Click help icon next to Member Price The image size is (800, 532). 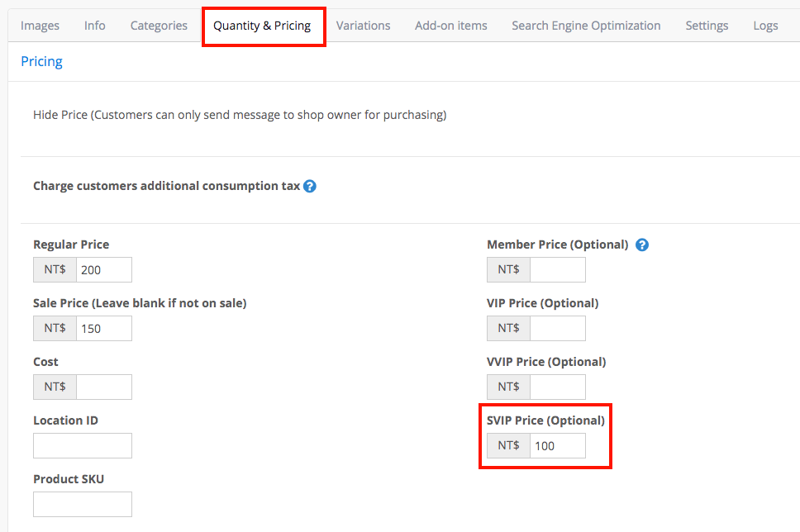click(x=642, y=245)
